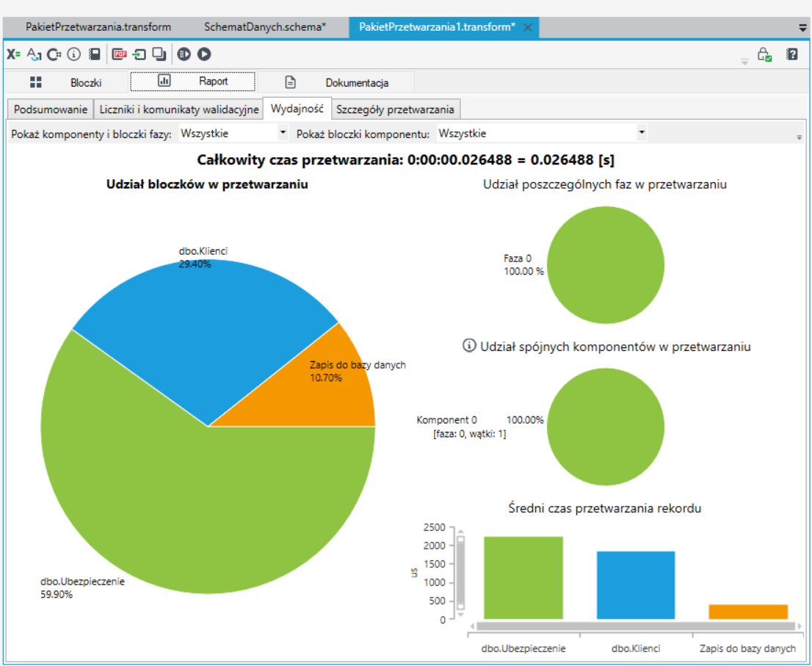Click the green Faza 0 pie chart
Viewport: 812px width, 666px height.
(x=606, y=265)
